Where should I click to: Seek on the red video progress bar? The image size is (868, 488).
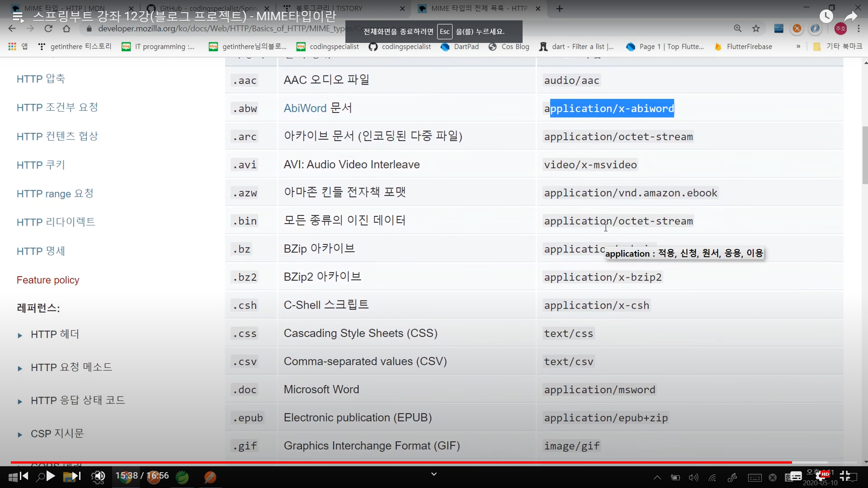click(407, 463)
